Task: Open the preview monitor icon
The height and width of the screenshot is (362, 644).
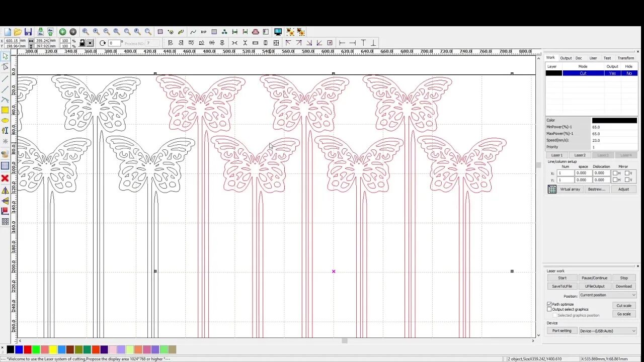Action: click(x=278, y=32)
